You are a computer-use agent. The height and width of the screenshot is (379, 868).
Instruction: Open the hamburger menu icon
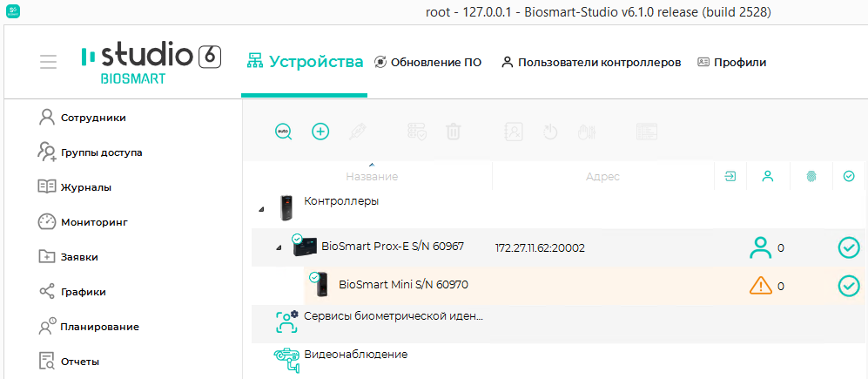click(48, 62)
